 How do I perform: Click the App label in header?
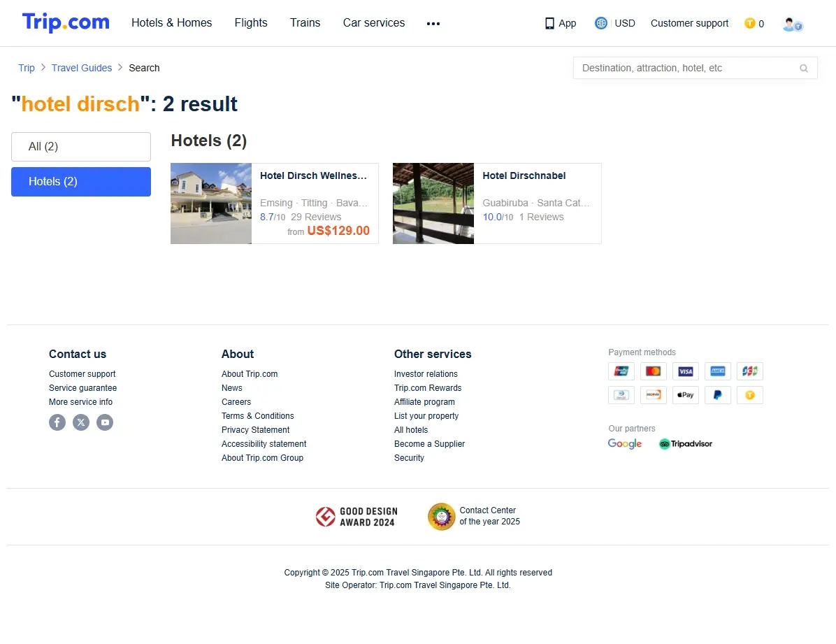[568, 24]
